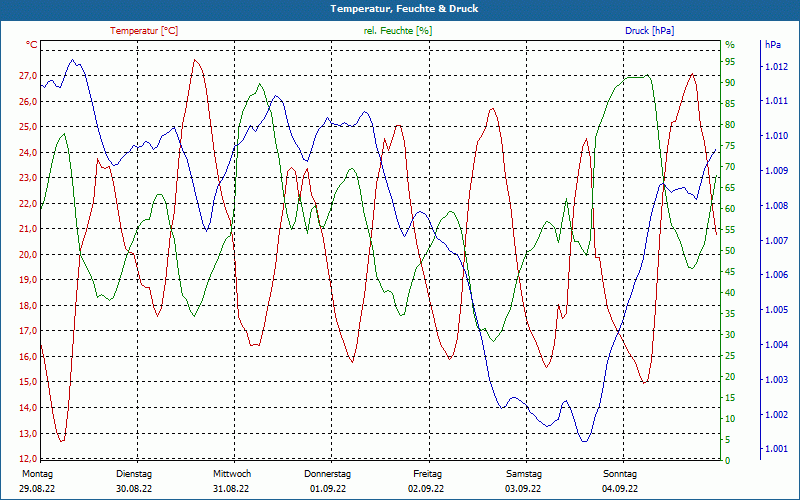
Task: Click the '1.011' pressure axis value
Action: pyautogui.click(x=774, y=101)
